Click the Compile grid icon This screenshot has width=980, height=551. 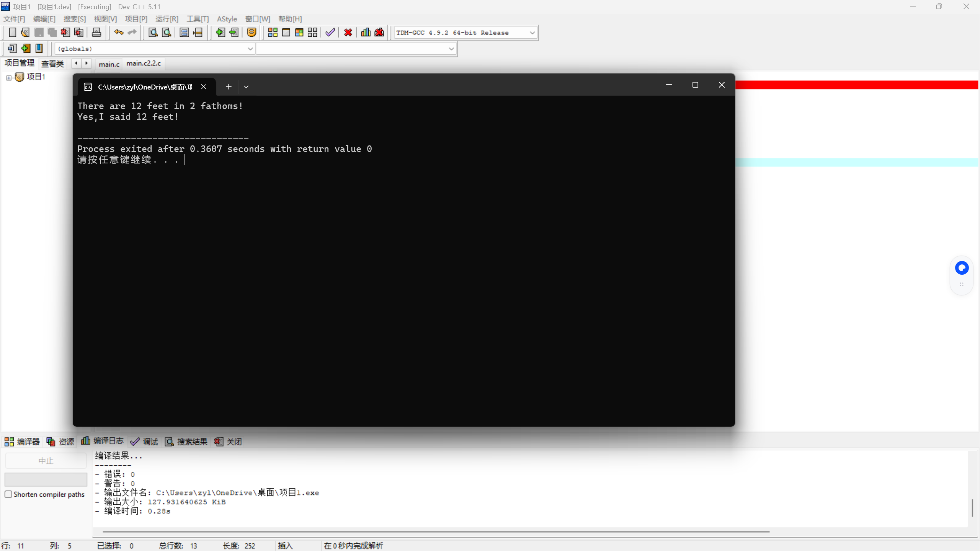[x=273, y=33]
